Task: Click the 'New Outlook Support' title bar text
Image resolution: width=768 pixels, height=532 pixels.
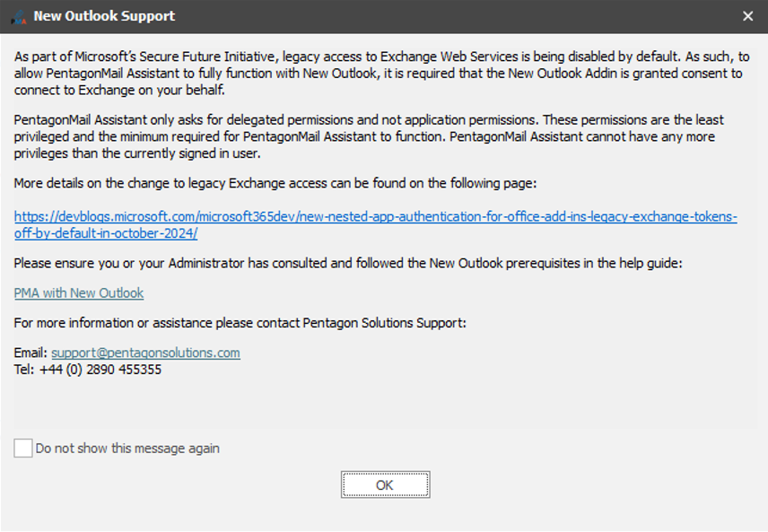Action: click(x=104, y=16)
